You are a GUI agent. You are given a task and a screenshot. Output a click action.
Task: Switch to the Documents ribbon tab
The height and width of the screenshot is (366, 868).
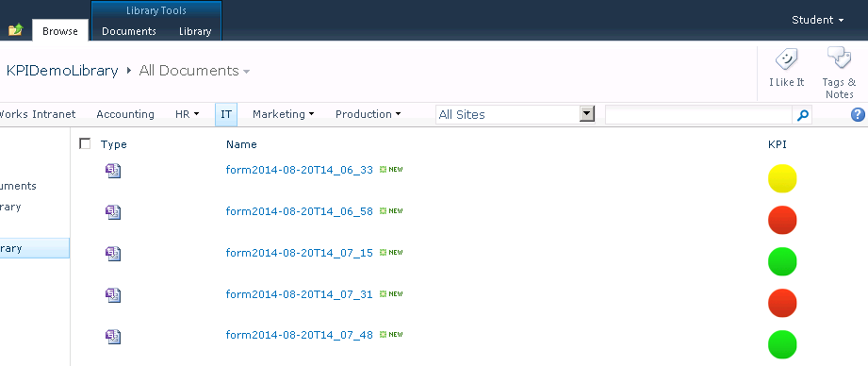[x=129, y=31]
